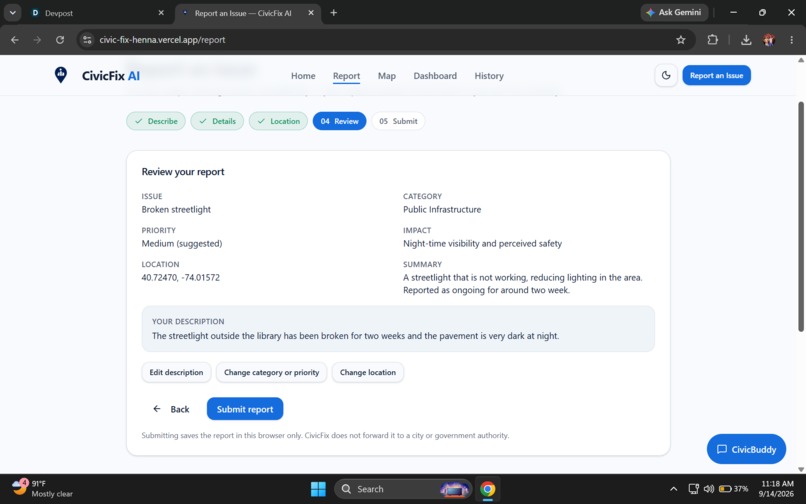Open the weather widget showing 91°F
The width and height of the screenshot is (806, 504).
click(42, 489)
